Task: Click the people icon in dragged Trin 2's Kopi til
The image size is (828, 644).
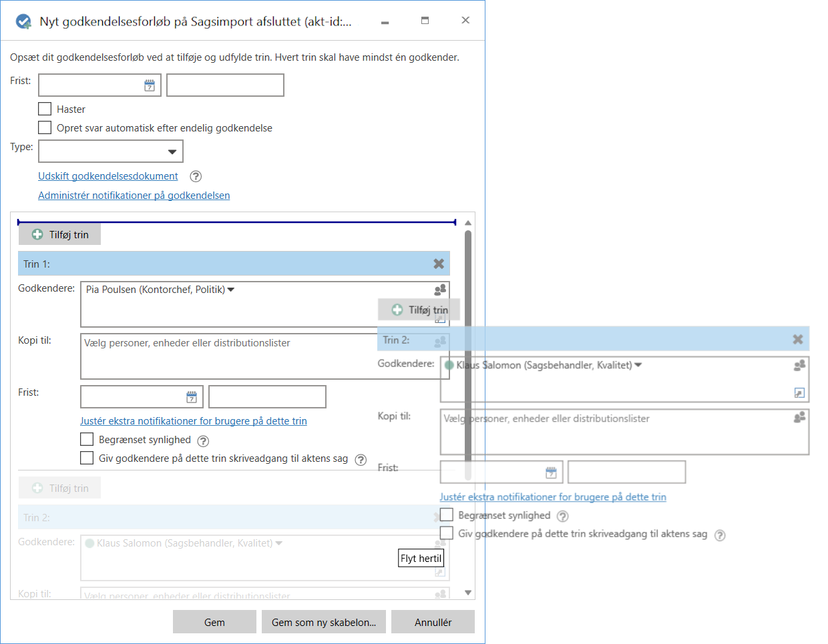Action: coord(799,417)
